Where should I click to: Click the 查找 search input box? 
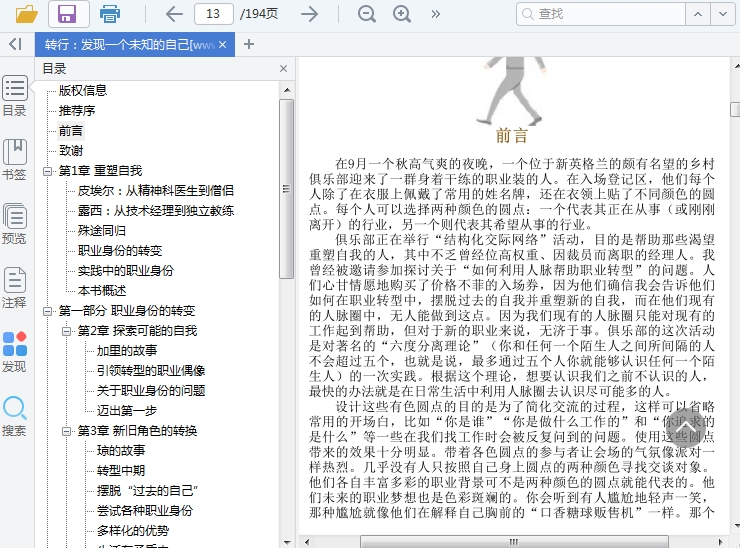(601, 14)
